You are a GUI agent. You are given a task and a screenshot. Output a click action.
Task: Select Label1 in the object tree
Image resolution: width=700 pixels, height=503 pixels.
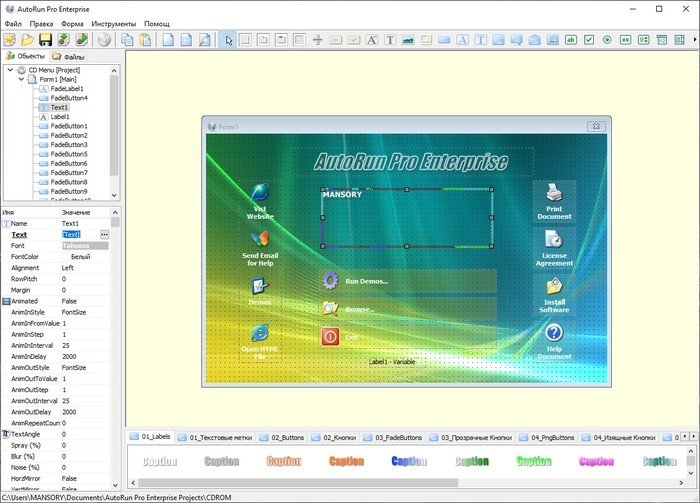pos(60,117)
